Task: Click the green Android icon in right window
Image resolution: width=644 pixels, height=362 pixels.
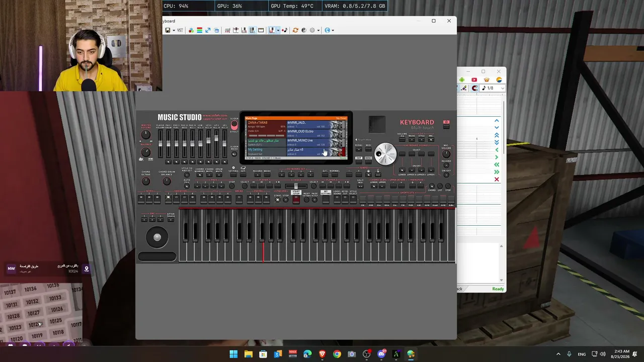Action: pos(462,79)
